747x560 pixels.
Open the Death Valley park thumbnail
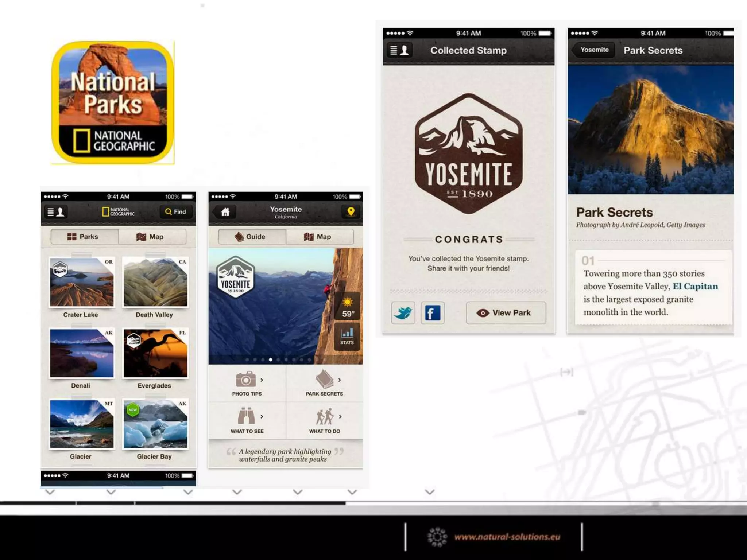tap(155, 282)
